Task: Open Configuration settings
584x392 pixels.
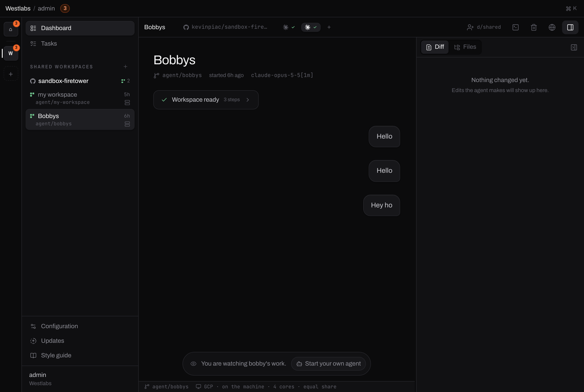Action: click(80, 326)
